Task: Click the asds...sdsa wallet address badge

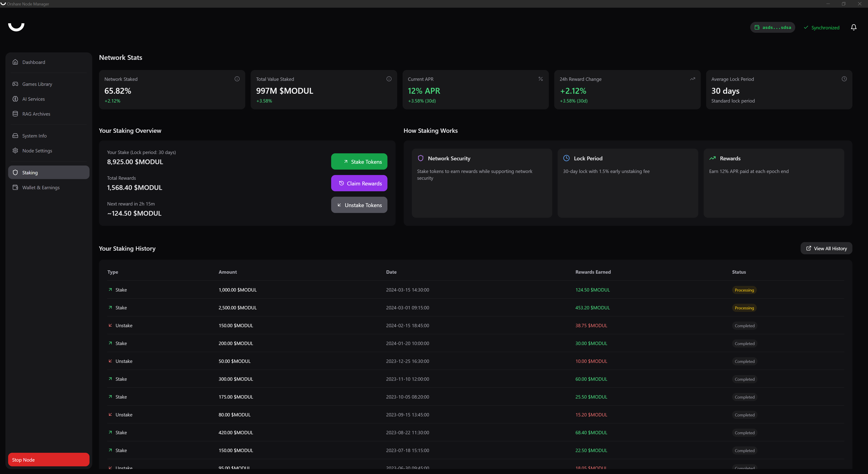Action: pos(772,27)
